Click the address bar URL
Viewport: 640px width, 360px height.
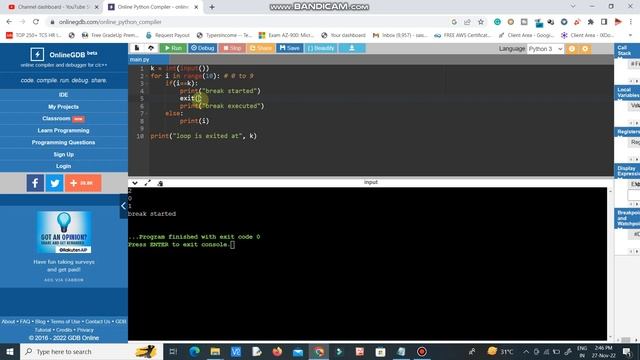110,22
